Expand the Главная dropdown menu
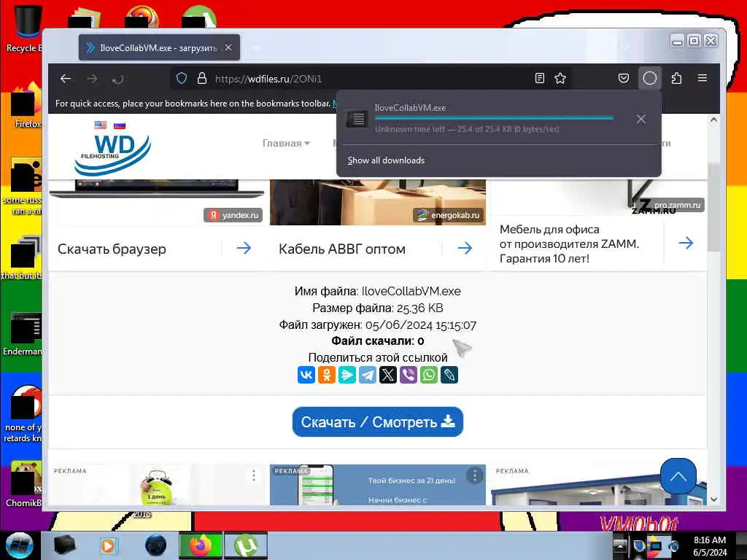The image size is (747, 560). [286, 143]
